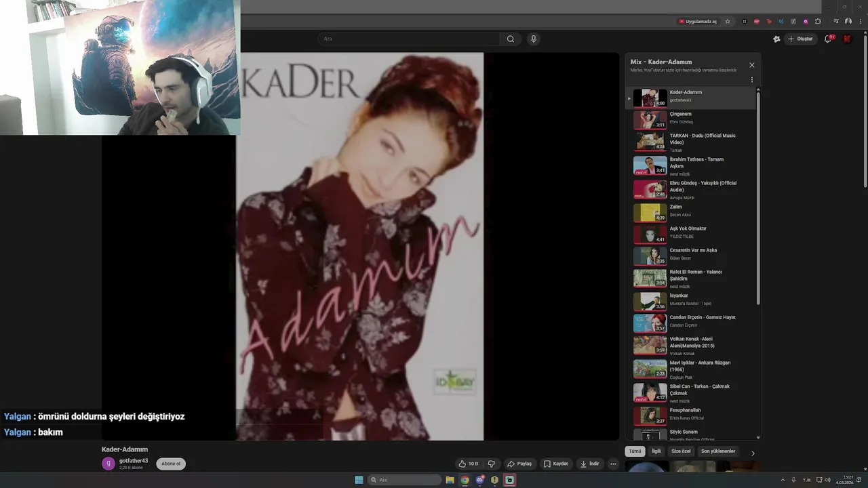Open the YouTube account avatar menu
The width and height of the screenshot is (868, 488).
click(x=847, y=39)
